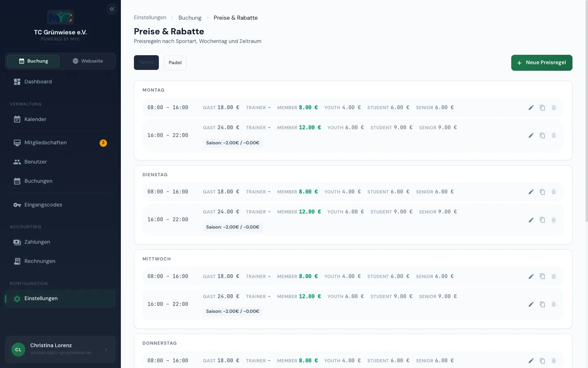Click the DIENSTAG section heading

click(155, 175)
